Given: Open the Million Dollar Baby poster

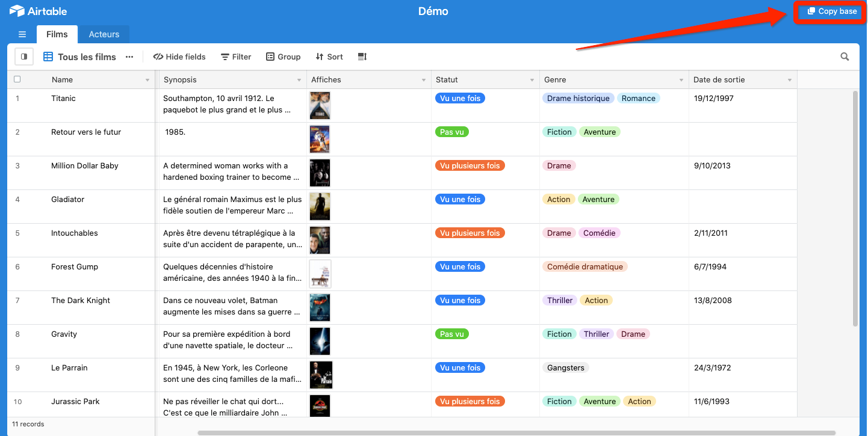Looking at the screenshot, I should 320,173.
